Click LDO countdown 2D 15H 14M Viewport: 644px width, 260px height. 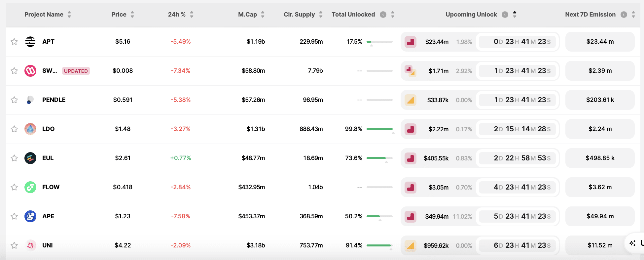point(518,129)
